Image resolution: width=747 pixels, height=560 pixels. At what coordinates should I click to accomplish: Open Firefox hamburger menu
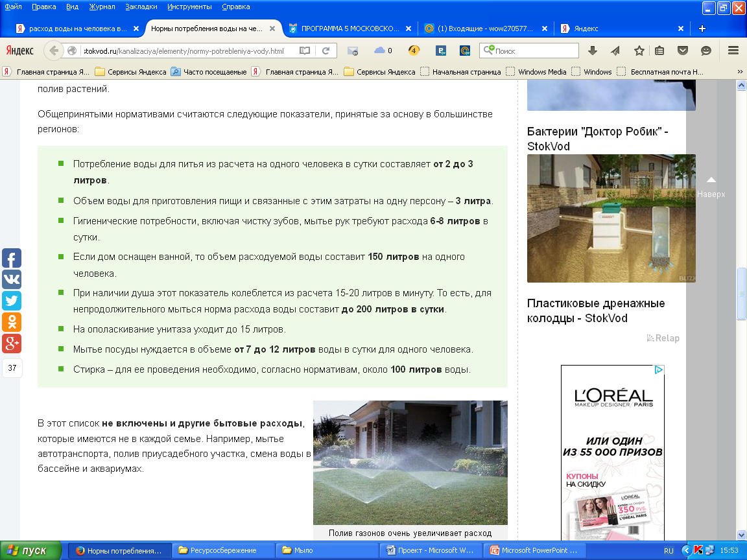(733, 51)
